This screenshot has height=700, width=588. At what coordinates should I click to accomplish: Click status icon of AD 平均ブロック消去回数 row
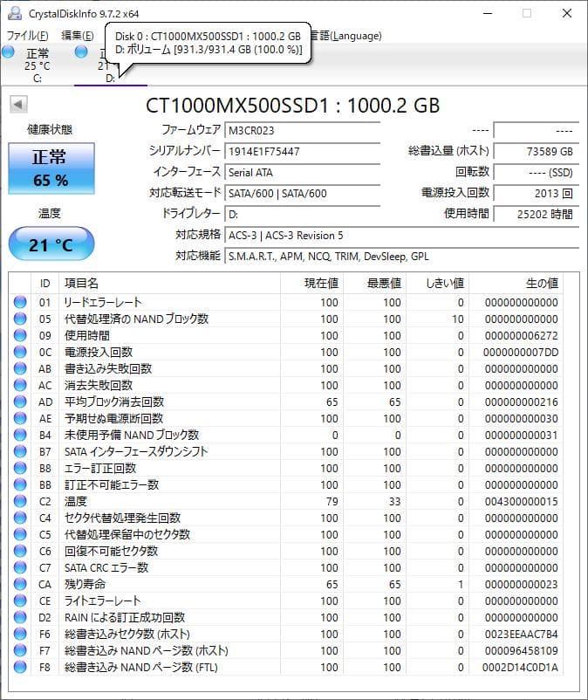(20, 401)
